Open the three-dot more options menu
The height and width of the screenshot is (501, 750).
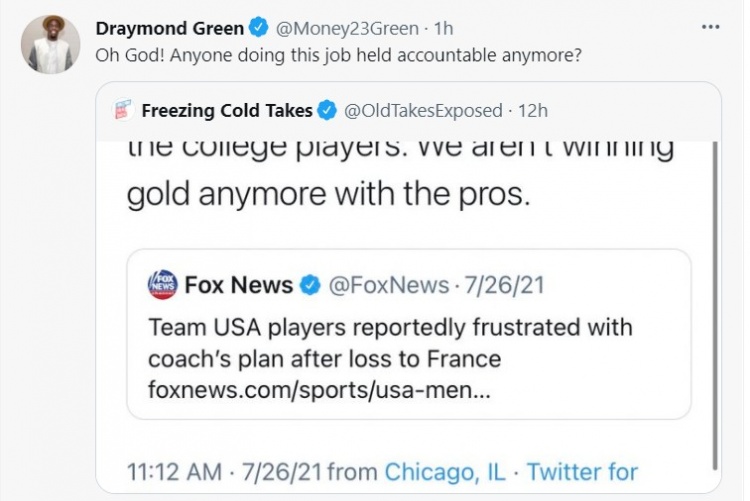coord(710,27)
